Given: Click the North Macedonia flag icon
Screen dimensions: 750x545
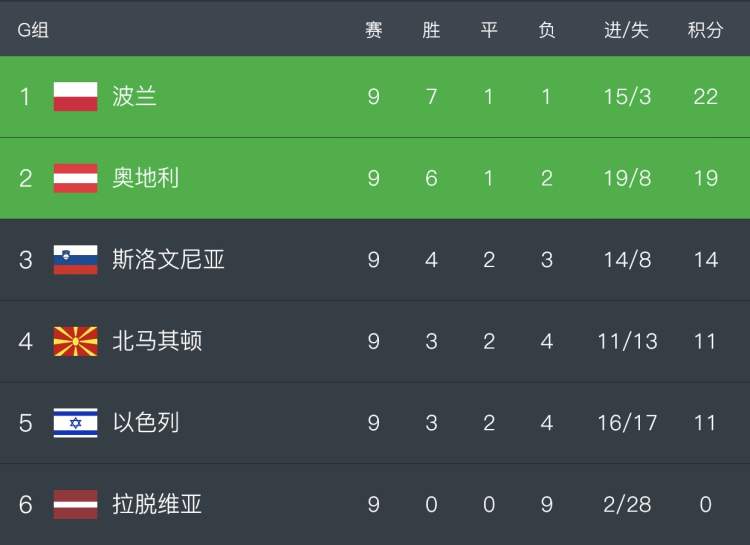Looking at the screenshot, I should tap(76, 342).
